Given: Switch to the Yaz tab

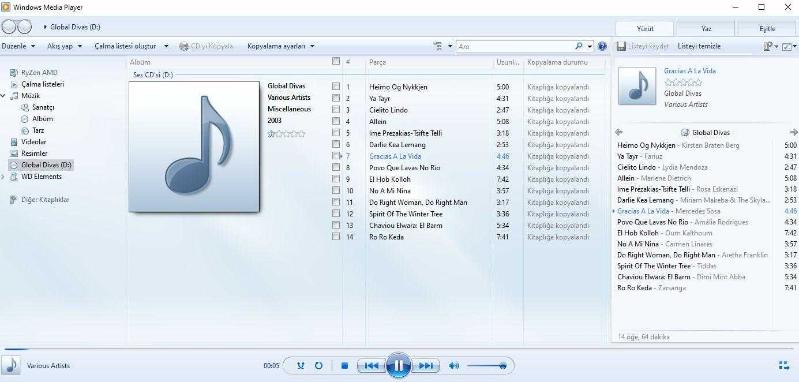Looking at the screenshot, I should pos(706,29).
